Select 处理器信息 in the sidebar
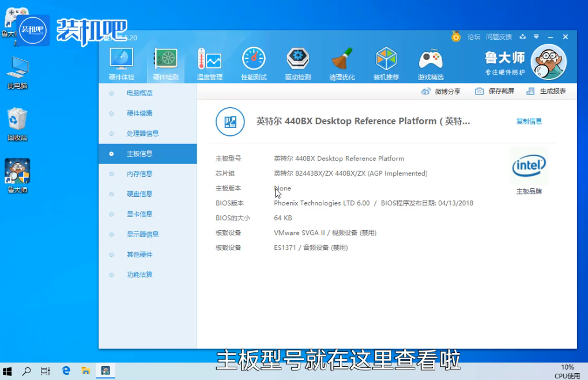 (142, 134)
